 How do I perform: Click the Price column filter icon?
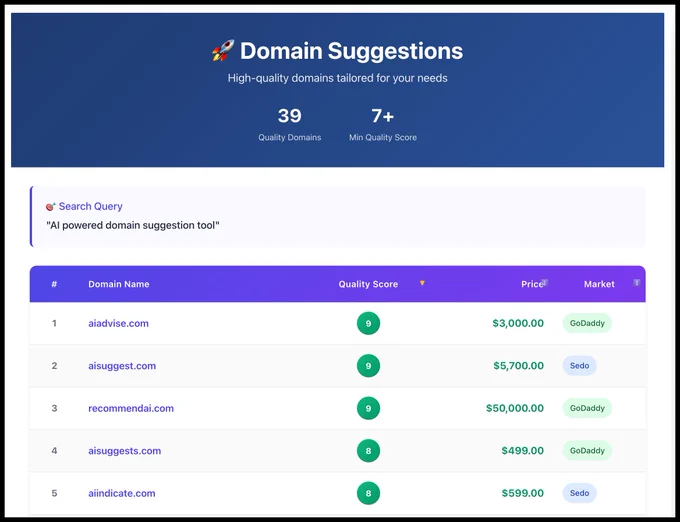(545, 283)
